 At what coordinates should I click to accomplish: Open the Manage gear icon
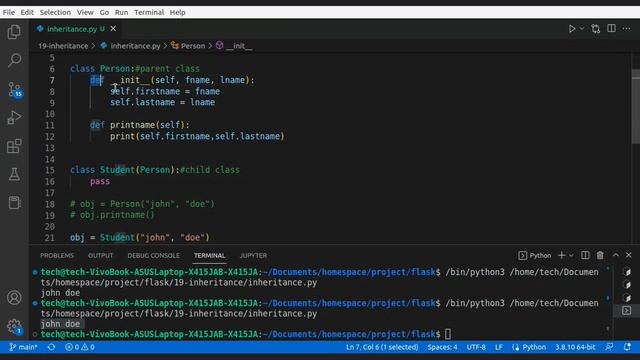tap(15, 326)
